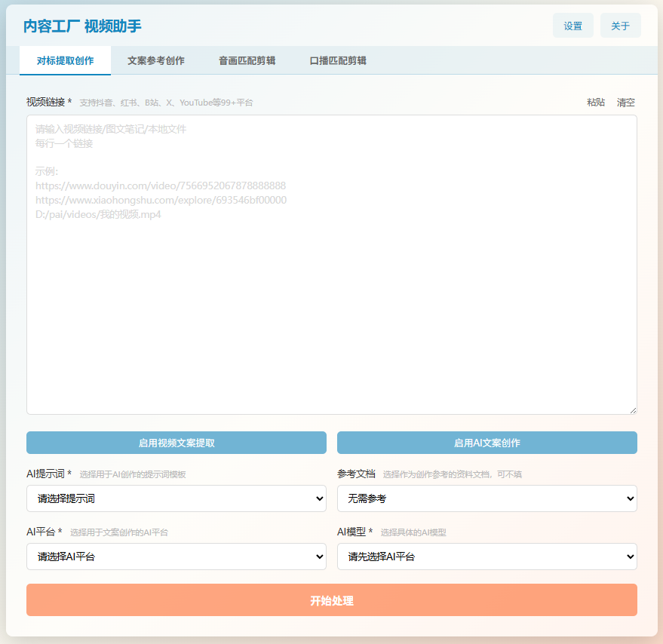
Task: Open the 设置 settings button
Action: pyautogui.click(x=572, y=26)
